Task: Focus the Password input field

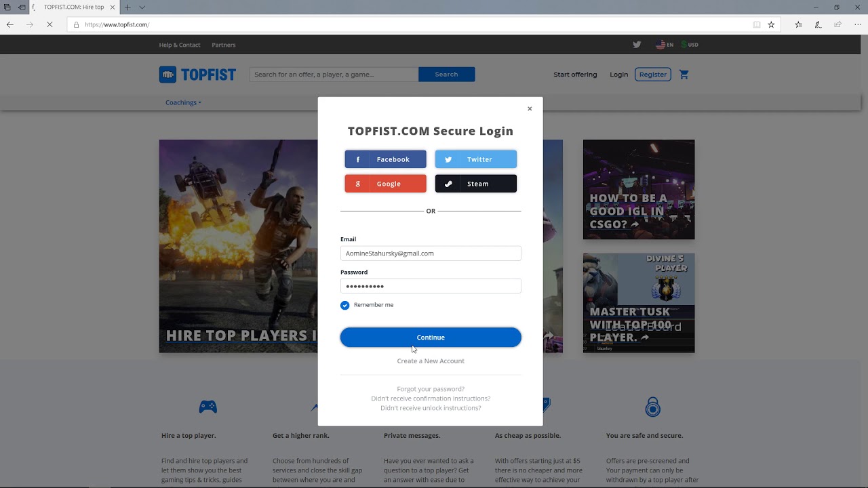Action: [431, 286]
